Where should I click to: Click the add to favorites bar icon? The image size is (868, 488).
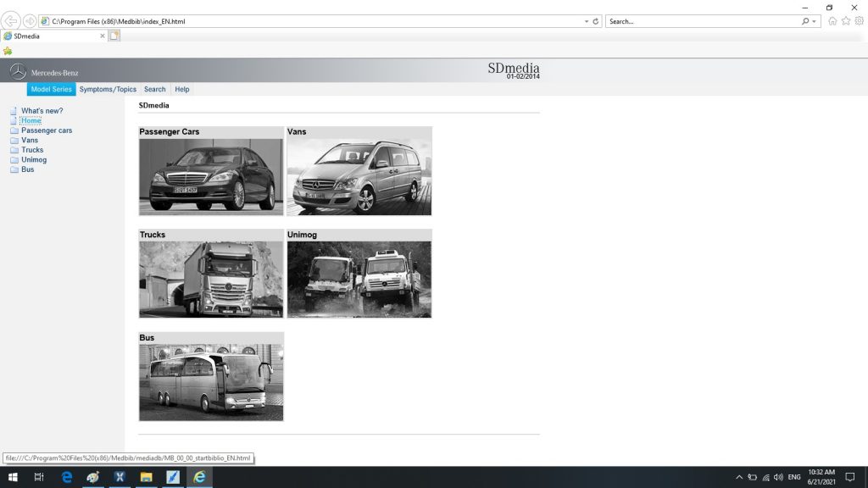click(x=8, y=51)
